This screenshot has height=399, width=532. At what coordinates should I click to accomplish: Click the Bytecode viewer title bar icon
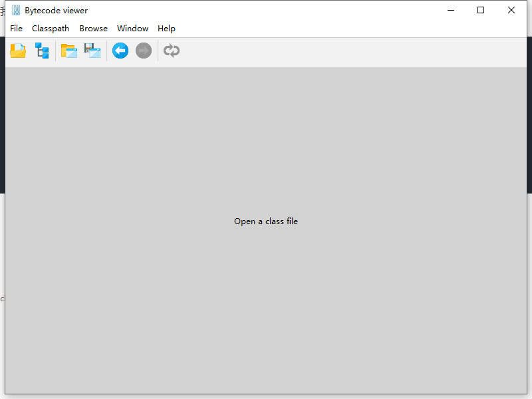16,10
